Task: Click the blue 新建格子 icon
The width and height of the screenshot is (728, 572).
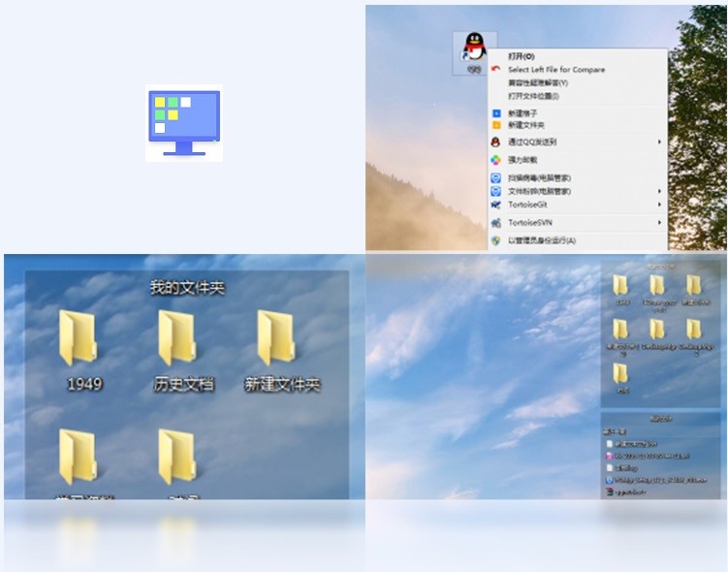Action: (496, 113)
